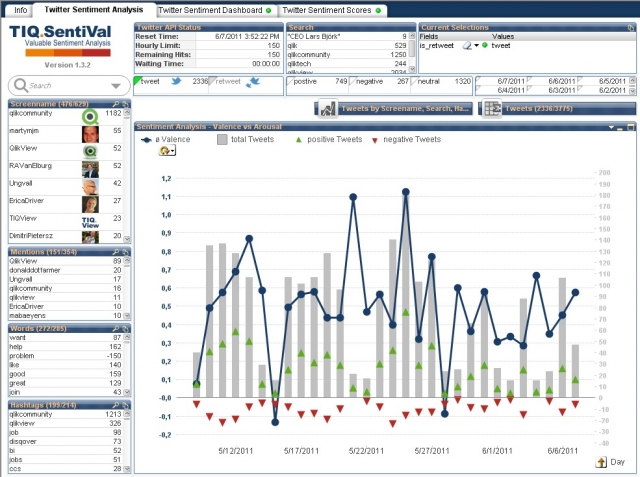Click the total Tweets gray legend swatch
640x477 pixels.
pyautogui.click(x=222, y=140)
